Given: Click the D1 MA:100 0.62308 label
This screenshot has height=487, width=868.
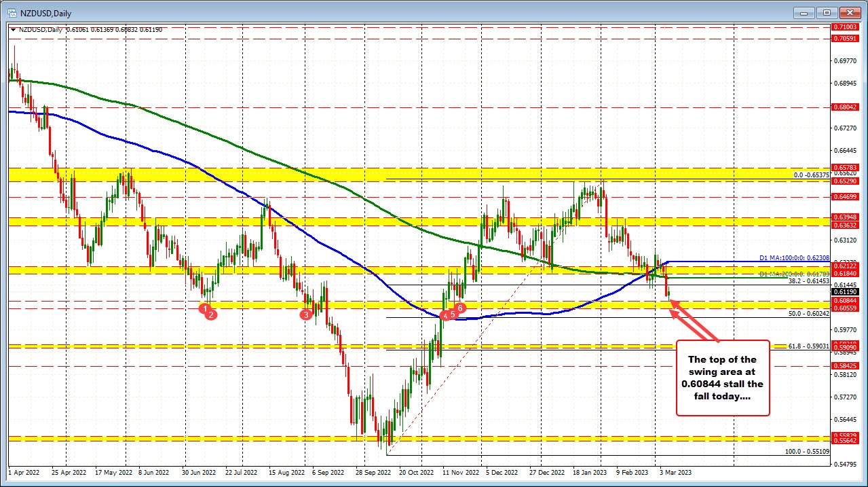Looking at the screenshot, I should tap(795, 259).
